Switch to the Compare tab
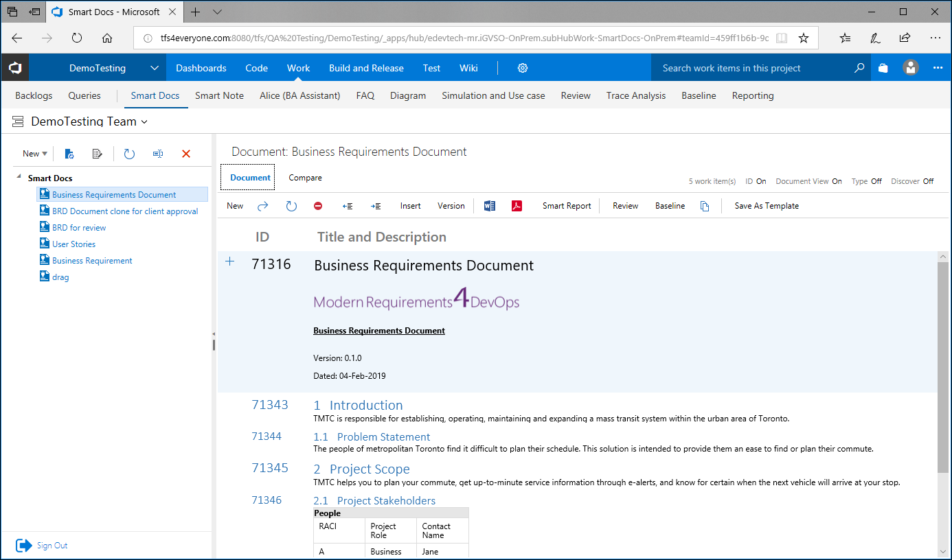This screenshot has height=560, width=952. pos(305,178)
